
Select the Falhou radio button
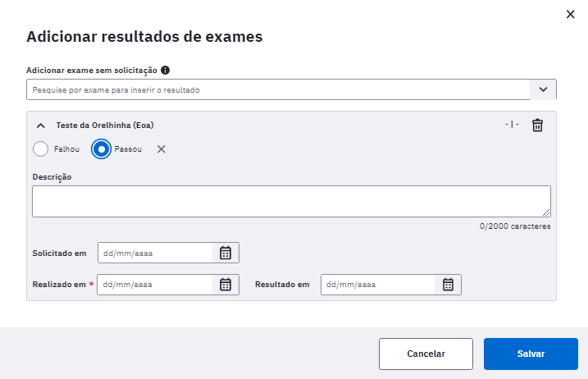pyautogui.click(x=40, y=149)
